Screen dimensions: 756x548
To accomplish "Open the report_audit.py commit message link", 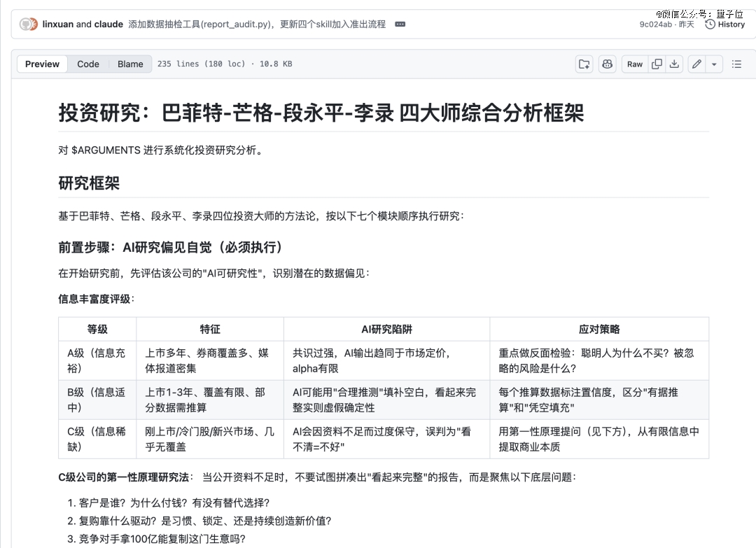I will click(x=257, y=24).
